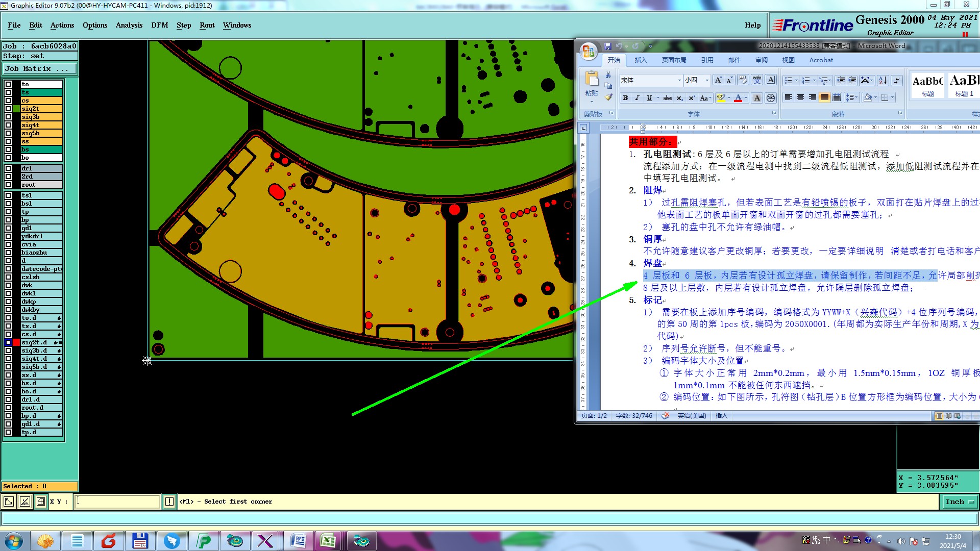Click the red font color swatch button
This screenshot has height=551, width=980.
(x=738, y=98)
